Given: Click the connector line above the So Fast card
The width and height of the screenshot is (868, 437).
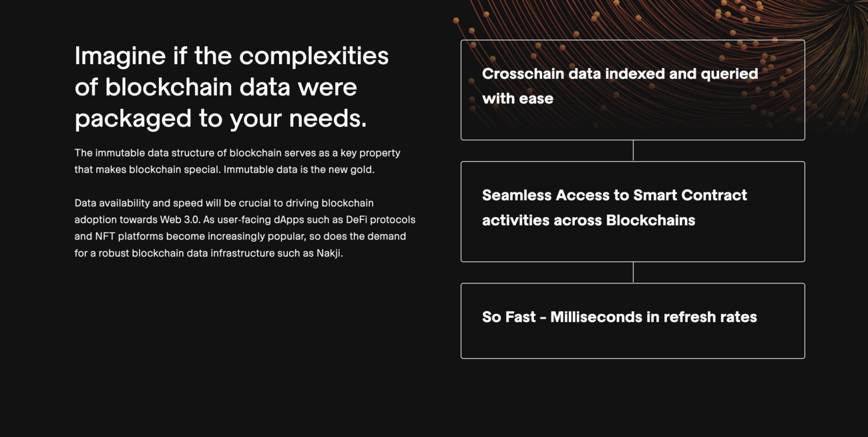Looking at the screenshot, I should tap(633, 273).
